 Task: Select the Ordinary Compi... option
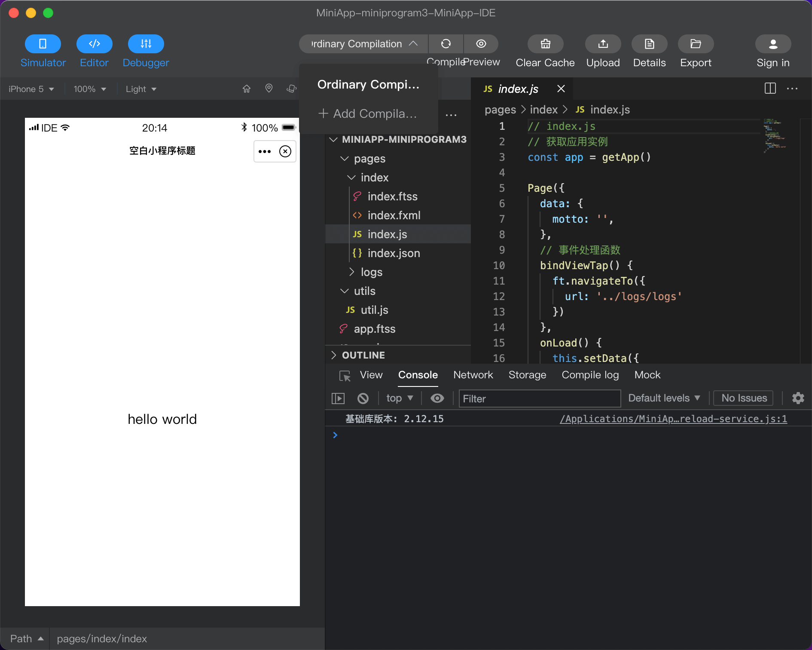click(368, 85)
